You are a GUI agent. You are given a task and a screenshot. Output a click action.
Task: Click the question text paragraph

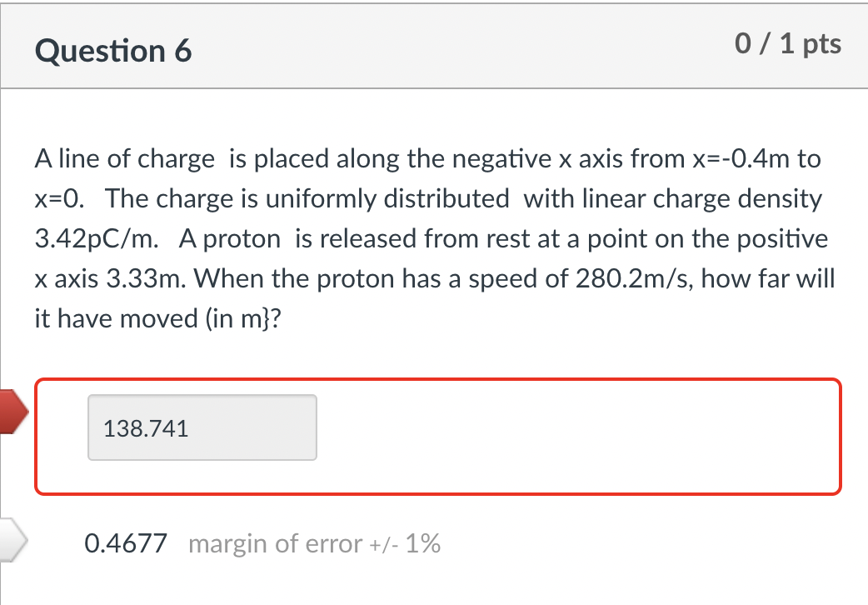(433, 238)
